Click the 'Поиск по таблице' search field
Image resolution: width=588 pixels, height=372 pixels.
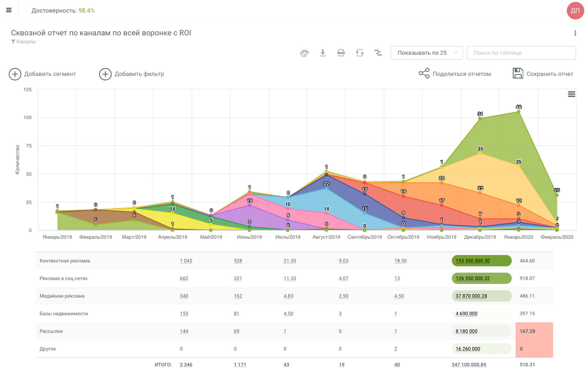[x=521, y=53]
